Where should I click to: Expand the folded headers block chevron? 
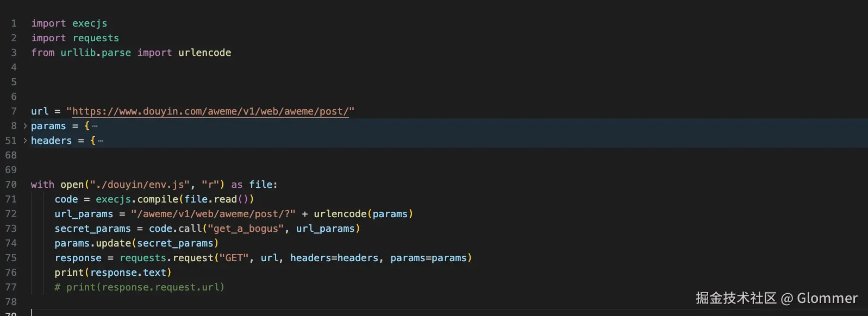click(25, 141)
